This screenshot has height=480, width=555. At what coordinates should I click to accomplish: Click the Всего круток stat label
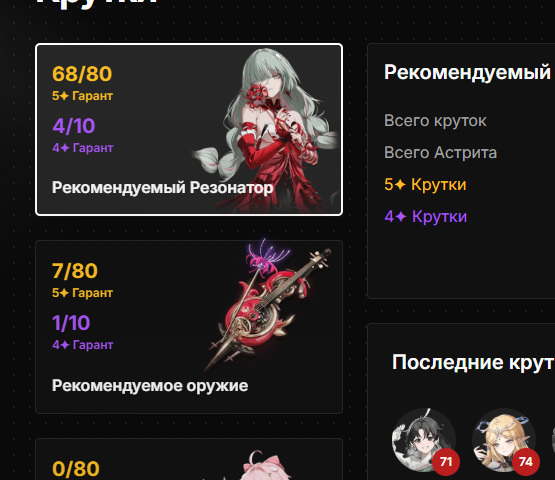[x=435, y=121]
